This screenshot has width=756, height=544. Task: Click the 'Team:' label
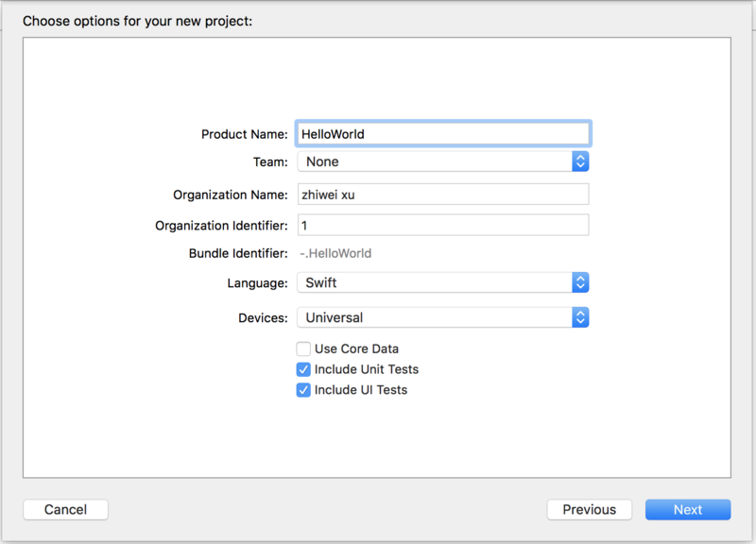(x=270, y=161)
